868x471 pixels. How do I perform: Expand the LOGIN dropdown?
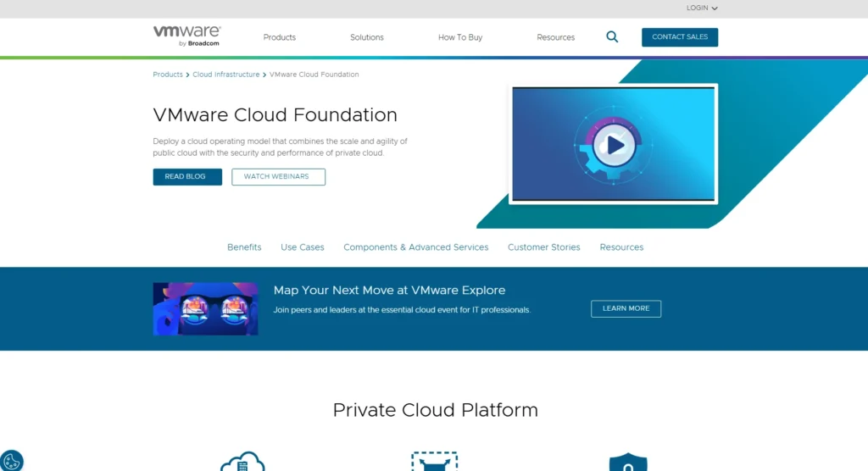(702, 8)
